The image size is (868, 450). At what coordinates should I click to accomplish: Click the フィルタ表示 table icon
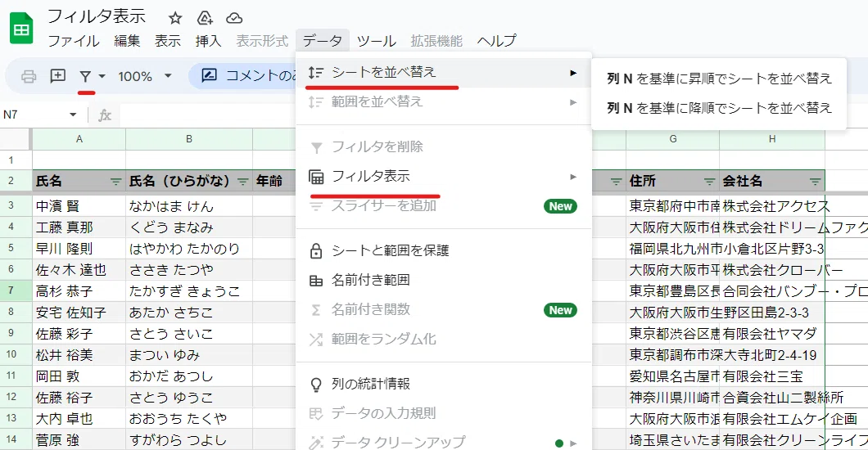pos(316,177)
